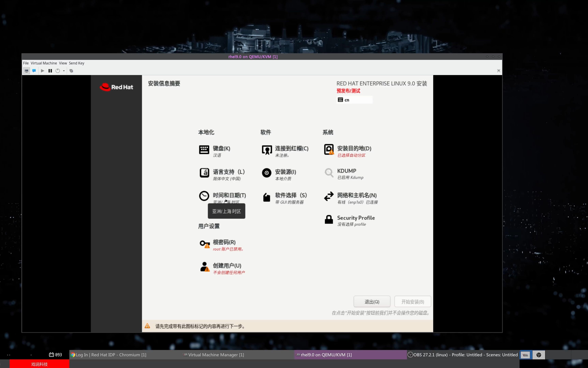Open 创建用户(U) create user label
The image size is (588, 368).
pyautogui.click(x=227, y=266)
